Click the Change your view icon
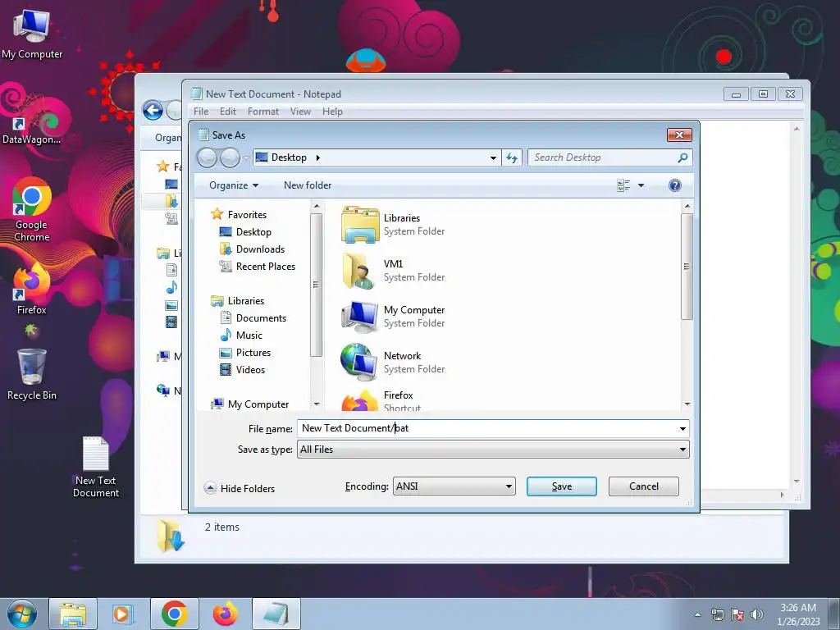 pyautogui.click(x=623, y=185)
